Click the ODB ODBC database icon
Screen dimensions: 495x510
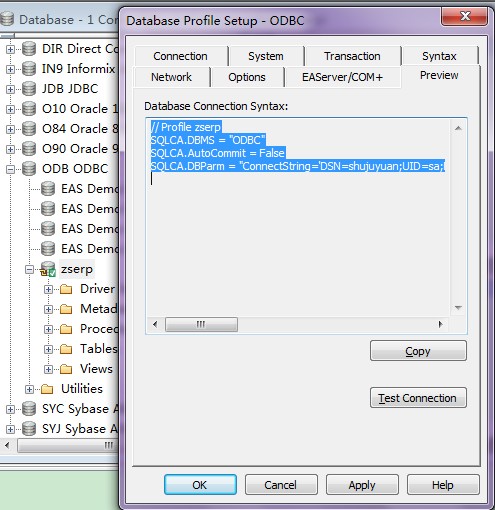29,169
